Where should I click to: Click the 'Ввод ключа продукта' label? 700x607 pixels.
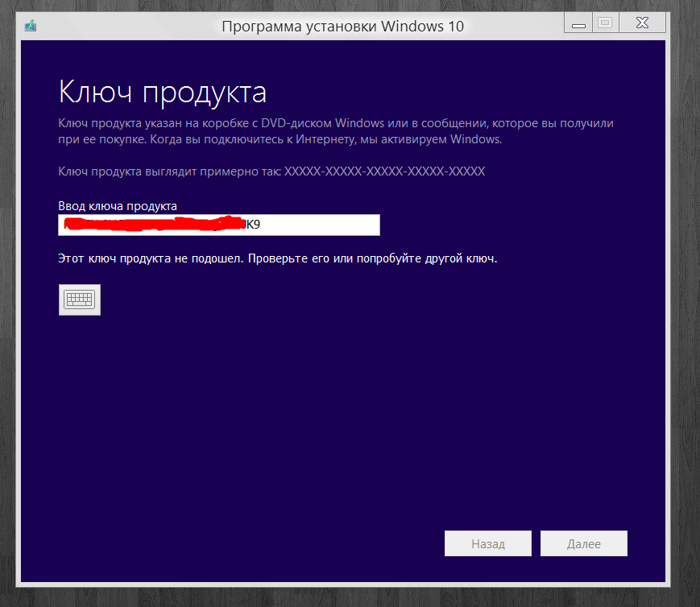pyautogui.click(x=118, y=206)
